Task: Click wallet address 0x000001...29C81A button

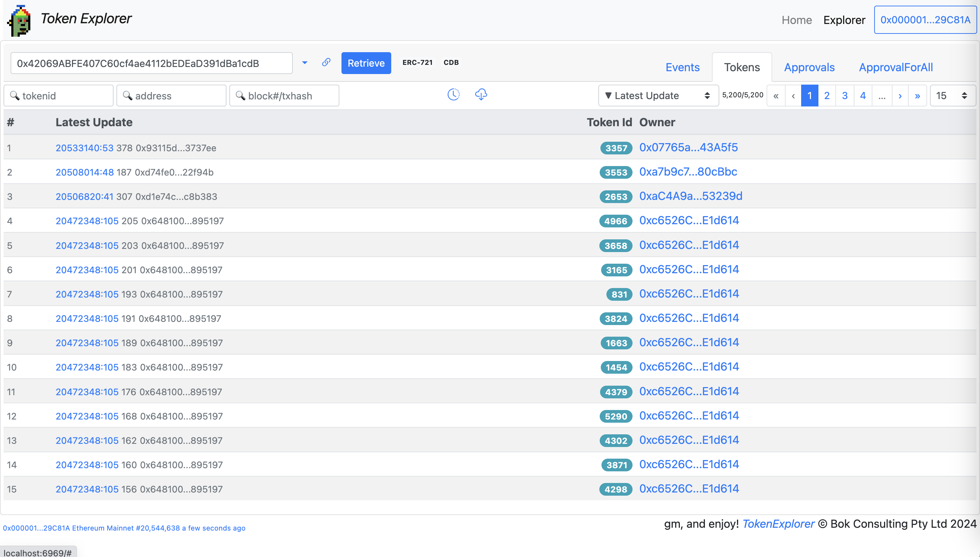Action: tap(925, 20)
